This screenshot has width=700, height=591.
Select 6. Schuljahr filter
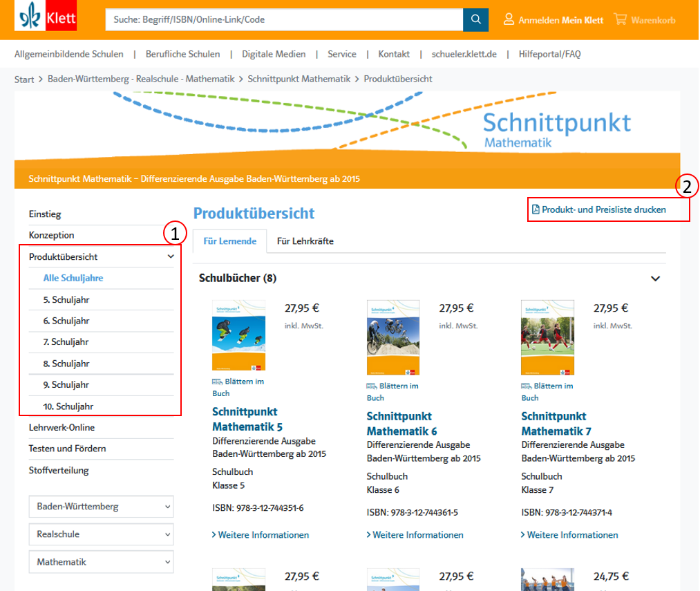66,321
